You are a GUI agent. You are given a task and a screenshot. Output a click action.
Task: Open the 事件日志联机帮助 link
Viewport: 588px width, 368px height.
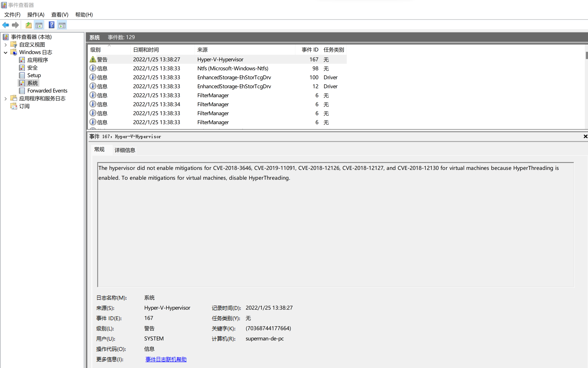click(x=166, y=359)
